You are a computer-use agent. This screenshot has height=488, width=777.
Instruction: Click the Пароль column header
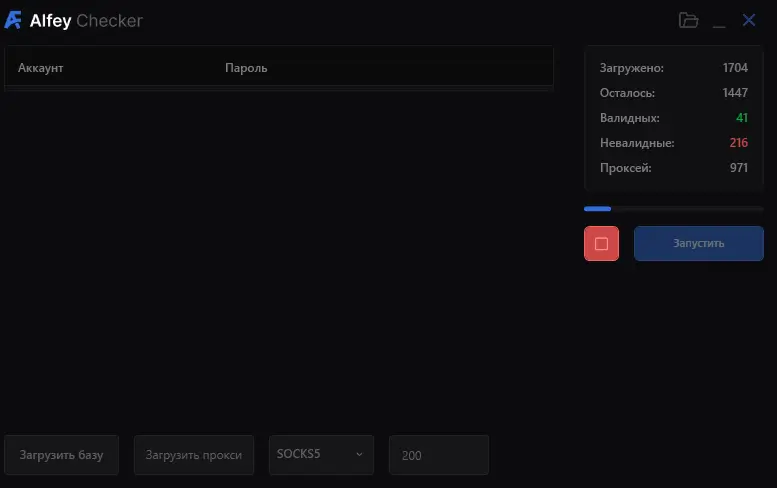click(246, 68)
